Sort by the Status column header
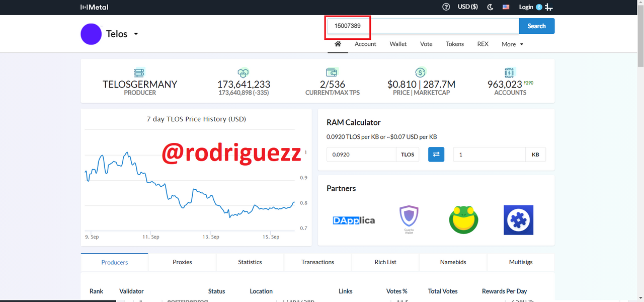 (x=217, y=291)
